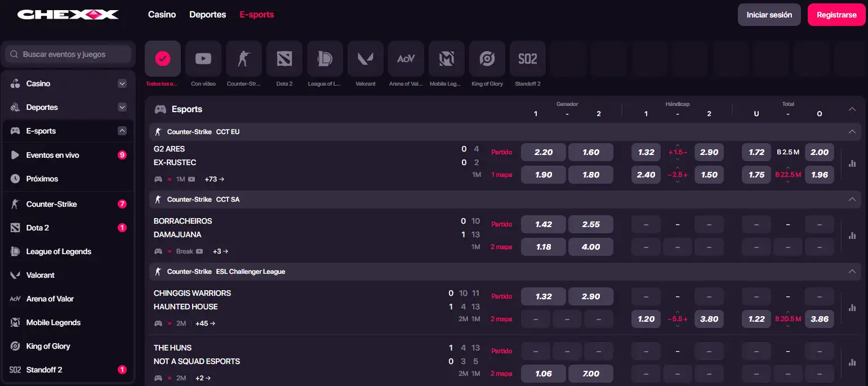Select Standoff 2 filter icon
This screenshot has height=386, width=868.
point(528,59)
